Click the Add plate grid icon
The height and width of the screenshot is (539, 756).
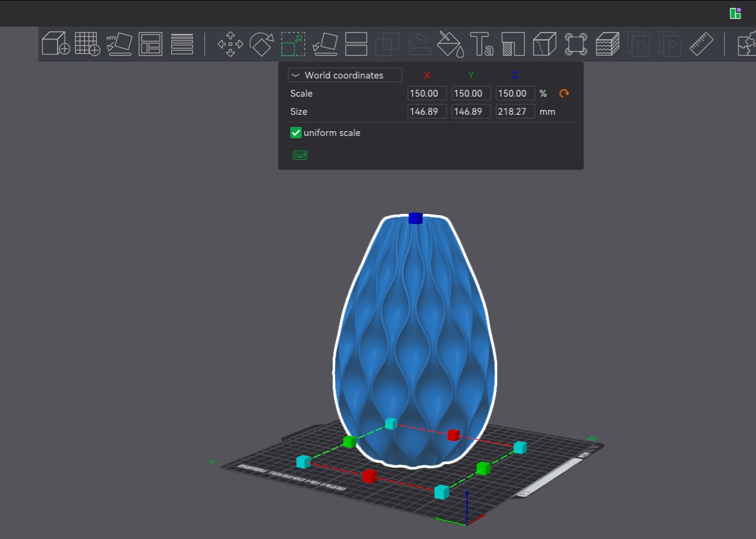coord(87,44)
